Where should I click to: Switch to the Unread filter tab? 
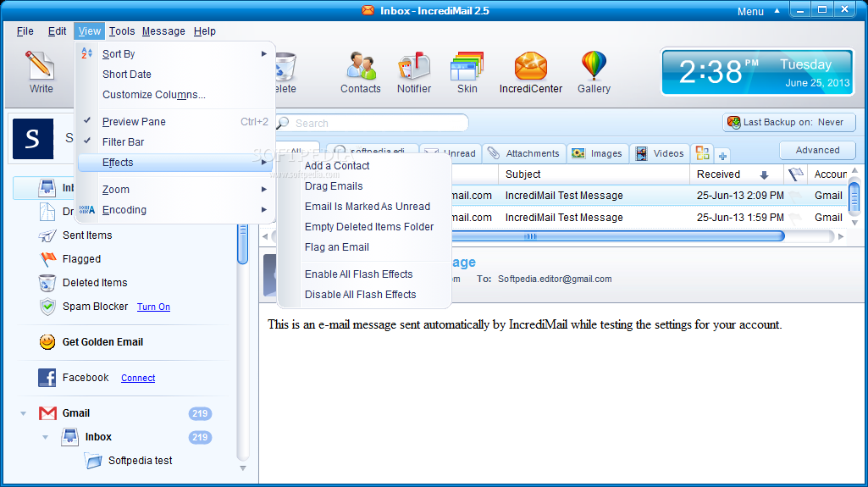pos(450,154)
